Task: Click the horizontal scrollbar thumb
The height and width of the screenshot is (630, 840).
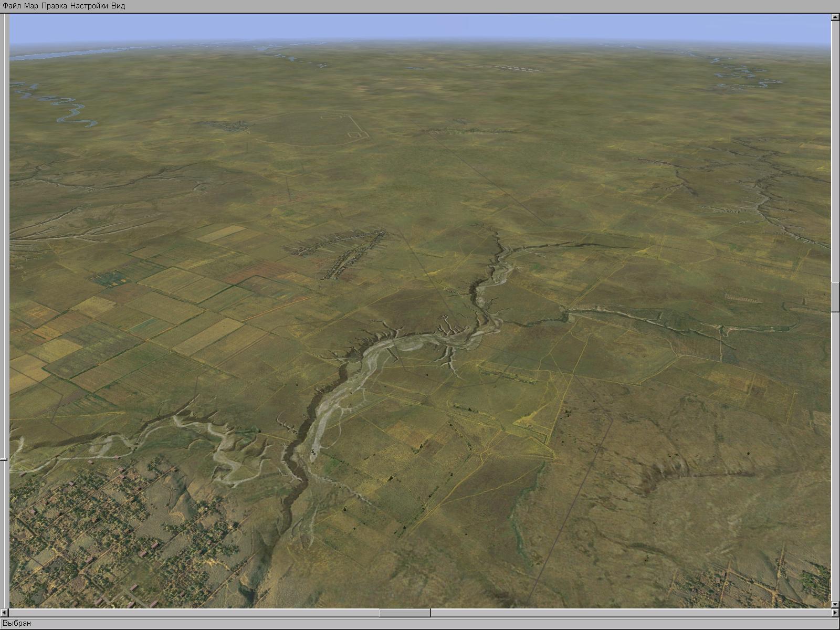Action: pos(405,613)
